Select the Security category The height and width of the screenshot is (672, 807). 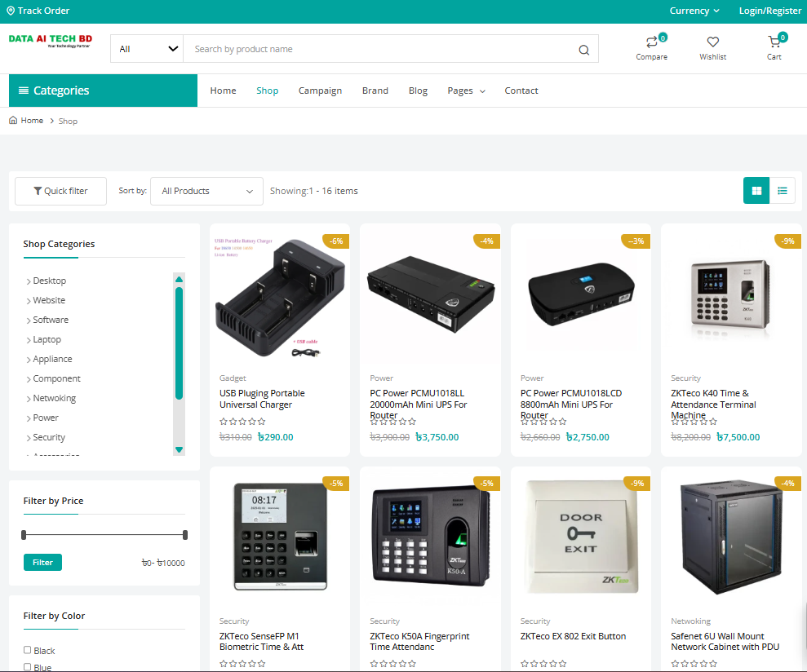coord(49,437)
